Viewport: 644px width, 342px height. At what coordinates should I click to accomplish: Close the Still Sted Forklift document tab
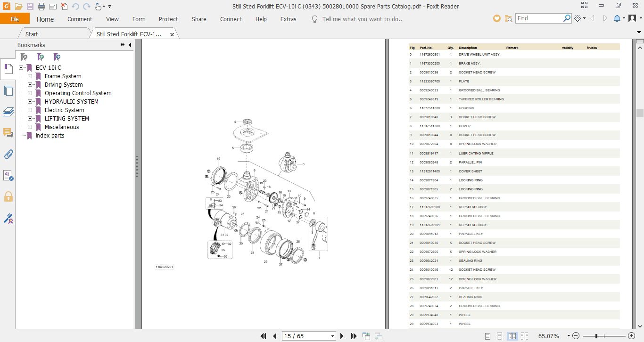(x=172, y=34)
